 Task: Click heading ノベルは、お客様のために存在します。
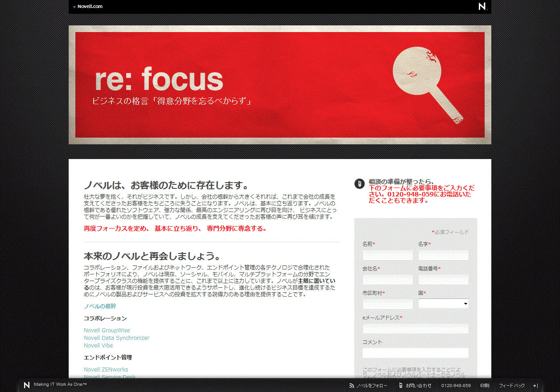tap(166, 185)
